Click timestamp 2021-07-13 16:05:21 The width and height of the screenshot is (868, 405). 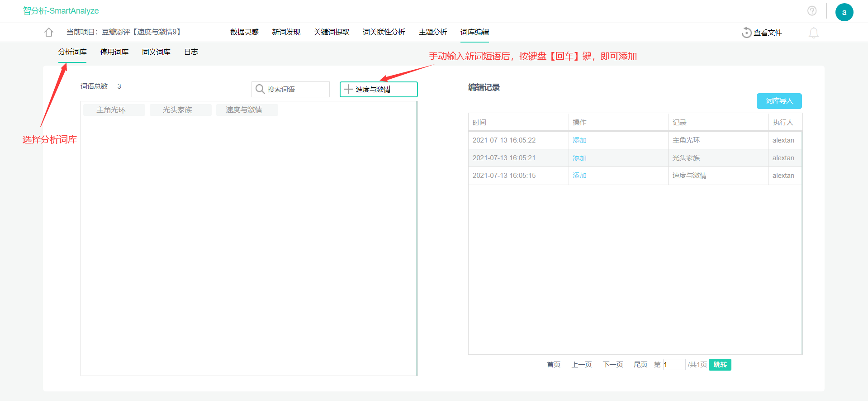click(x=504, y=158)
